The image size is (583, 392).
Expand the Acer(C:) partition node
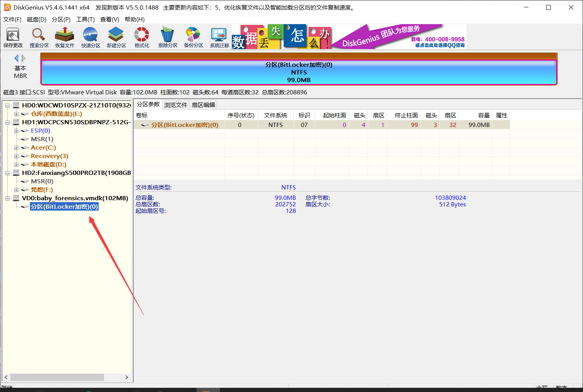[x=16, y=148]
